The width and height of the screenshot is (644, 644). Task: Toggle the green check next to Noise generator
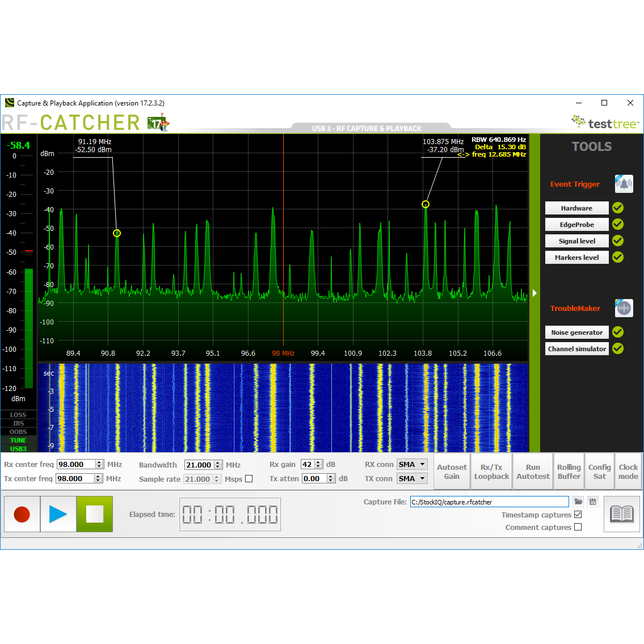pos(617,332)
